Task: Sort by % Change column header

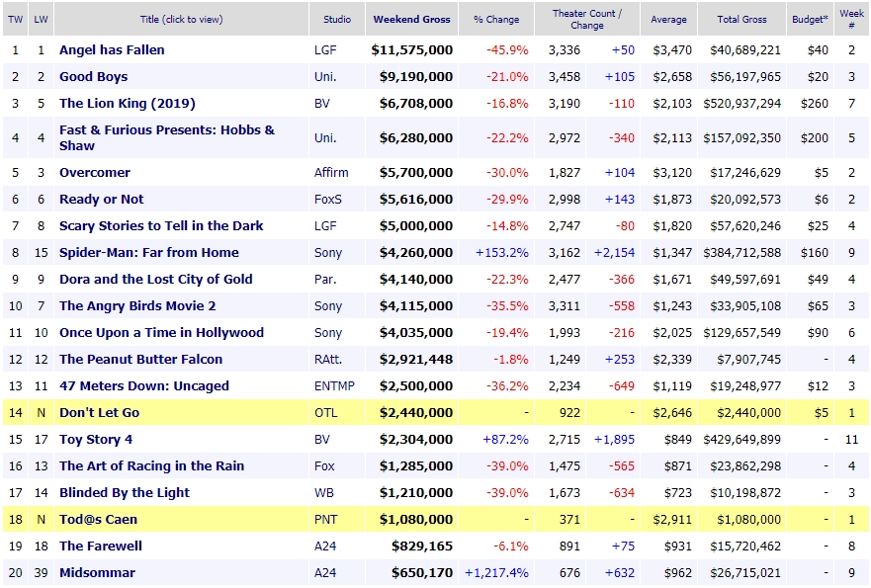Action: pyautogui.click(x=496, y=20)
